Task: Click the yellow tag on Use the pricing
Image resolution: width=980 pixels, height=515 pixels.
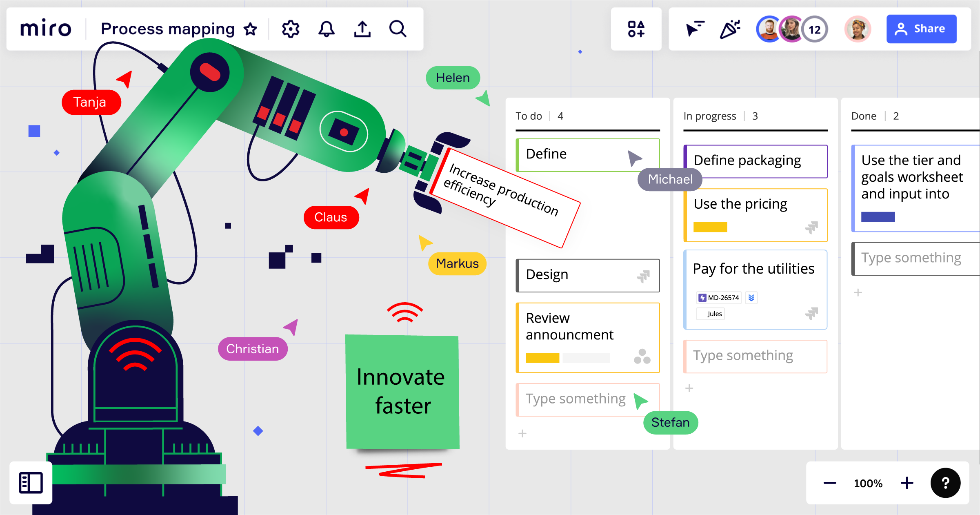Action: click(x=710, y=227)
